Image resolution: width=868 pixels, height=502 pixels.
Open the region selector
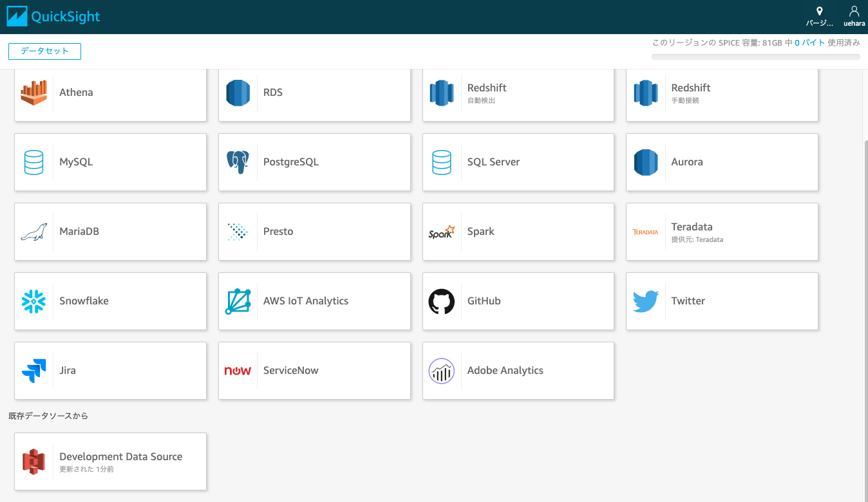(819, 16)
